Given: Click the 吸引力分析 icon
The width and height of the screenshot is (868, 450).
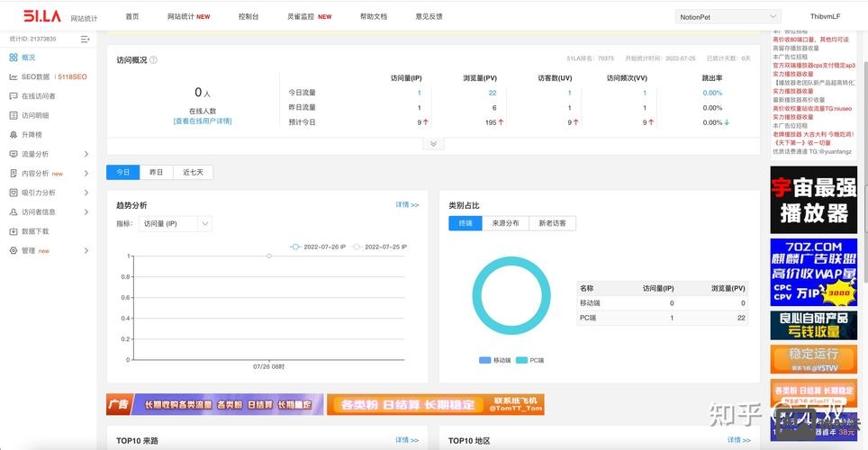Looking at the screenshot, I should click(14, 193).
